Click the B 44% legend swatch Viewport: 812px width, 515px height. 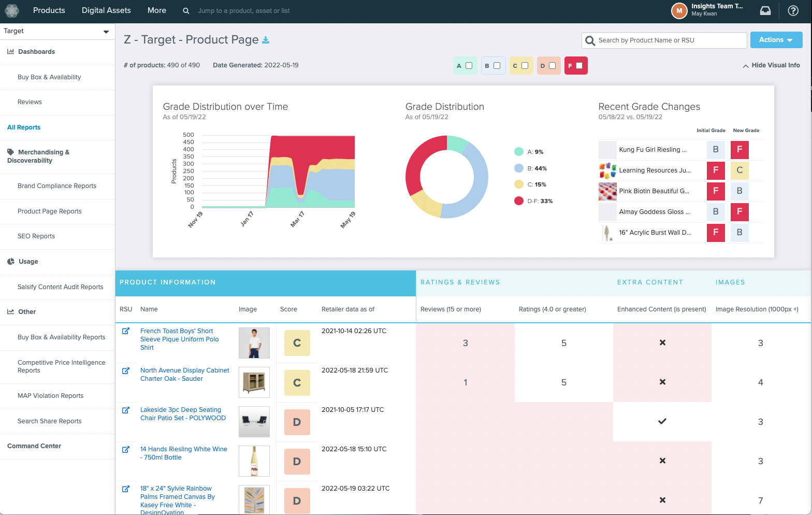coord(518,168)
